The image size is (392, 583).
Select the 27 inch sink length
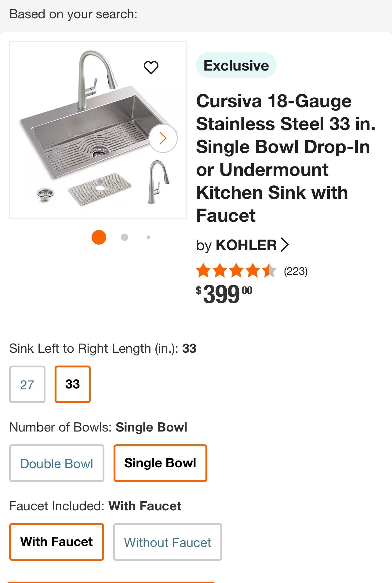[x=27, y=384]
